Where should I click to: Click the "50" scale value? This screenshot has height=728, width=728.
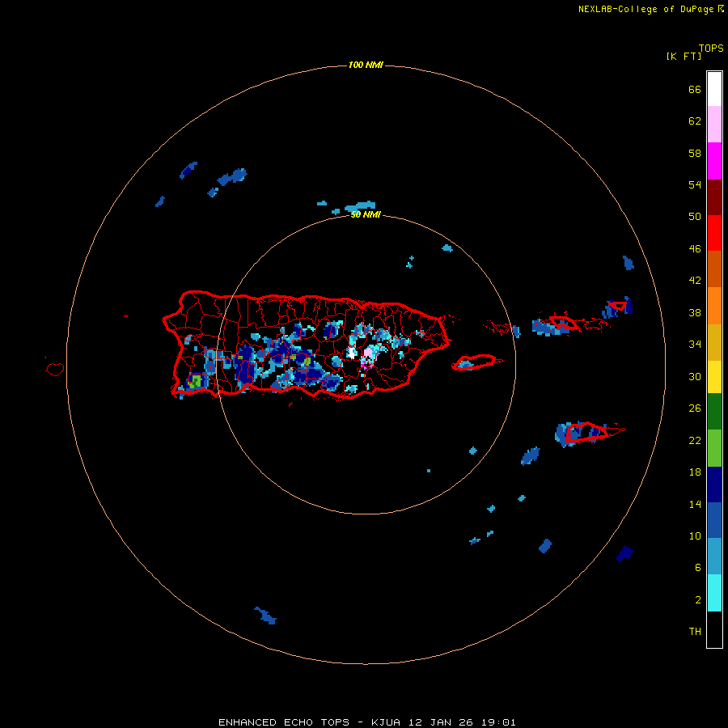(695, 217)
